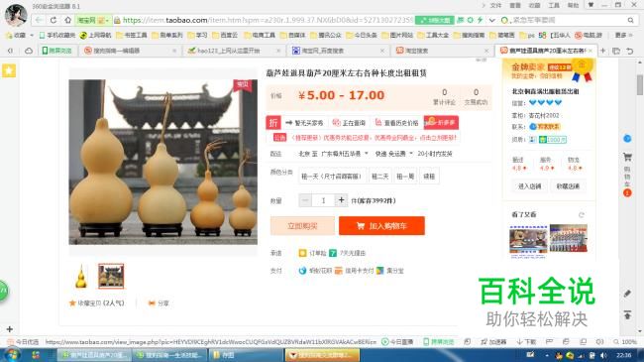Open the 工具 menu
The height and width of the screenshot is (362, 644).
[x=554, y=5]
